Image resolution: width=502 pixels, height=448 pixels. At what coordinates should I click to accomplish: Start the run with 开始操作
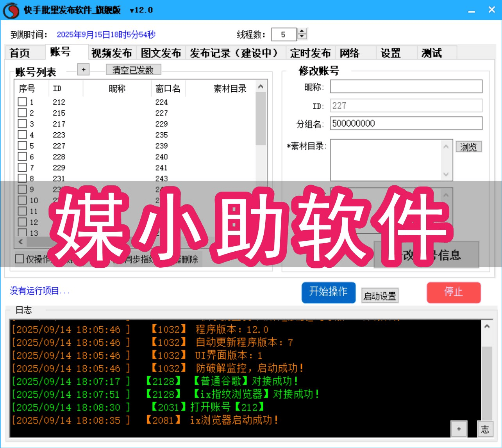click(329, 292)
